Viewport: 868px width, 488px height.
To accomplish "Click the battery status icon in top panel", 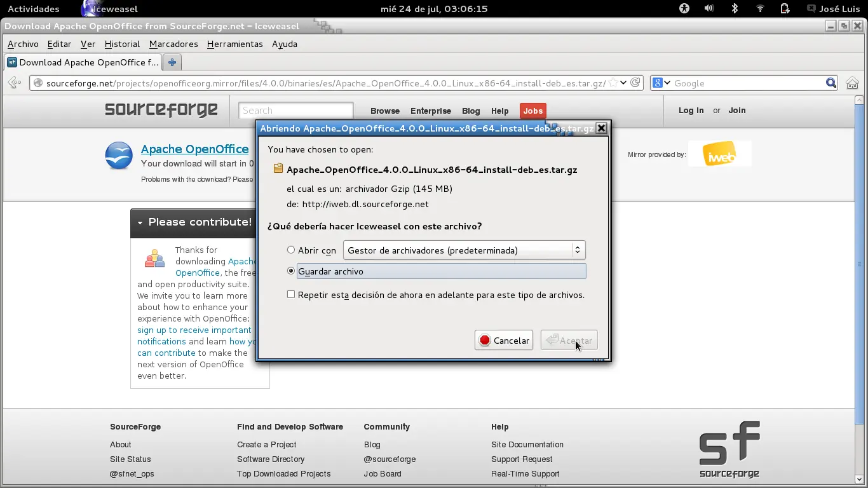I will 785,8.
